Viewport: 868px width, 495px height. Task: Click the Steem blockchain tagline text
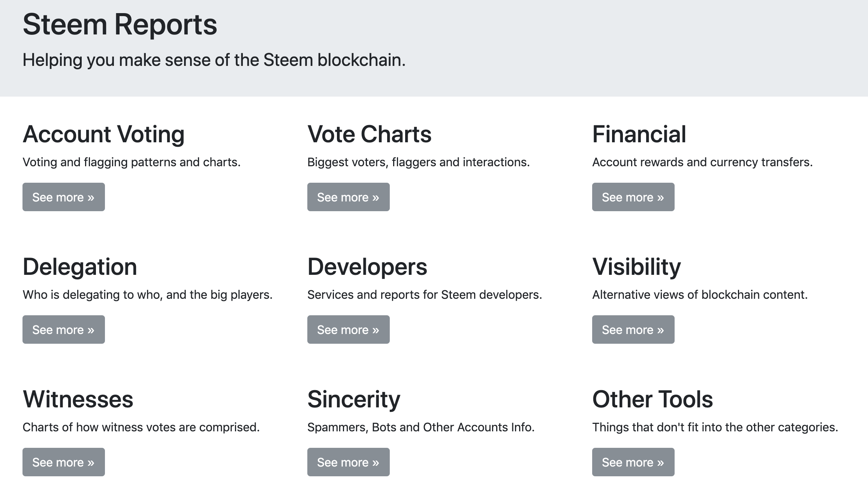214,60
